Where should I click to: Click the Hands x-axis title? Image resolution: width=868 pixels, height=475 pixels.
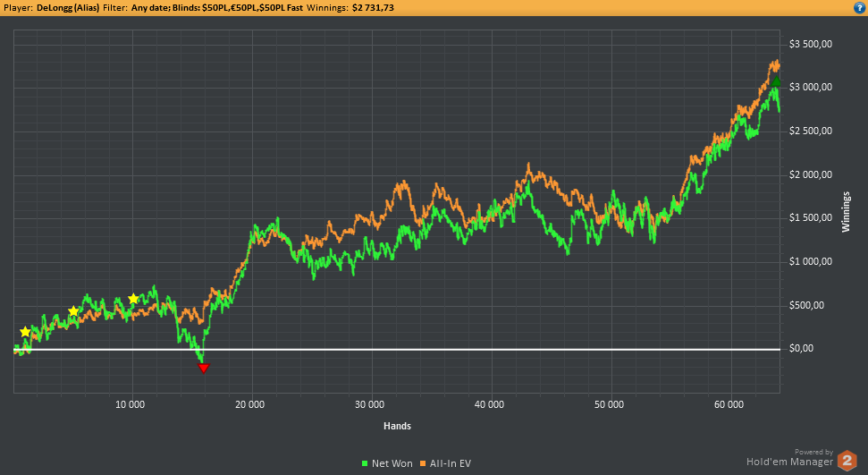coord(398,426)
